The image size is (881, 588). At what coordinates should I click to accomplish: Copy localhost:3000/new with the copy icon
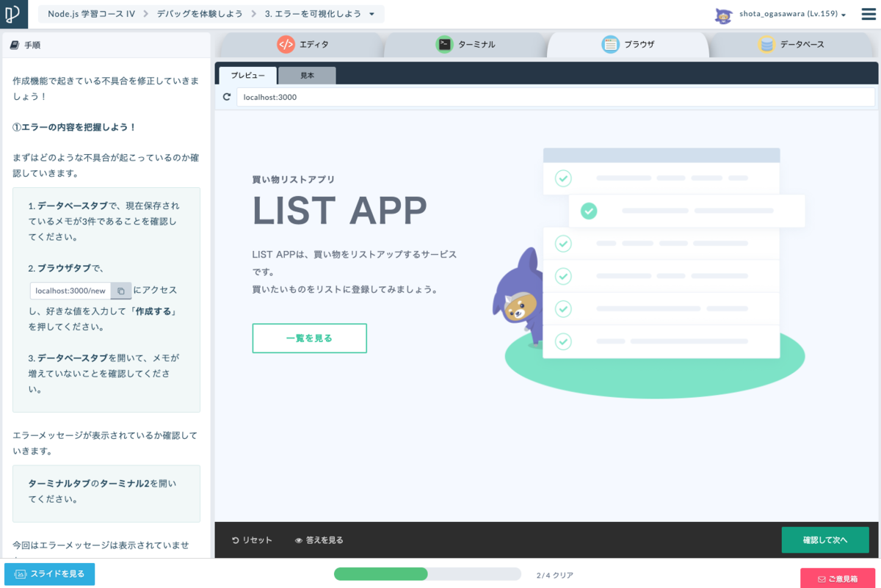click(x=121, y=291)
